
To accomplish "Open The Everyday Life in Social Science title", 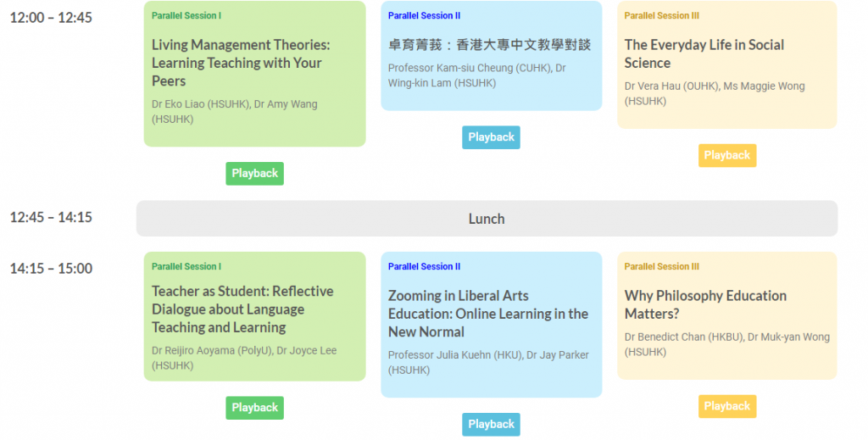I will [704, 53].
